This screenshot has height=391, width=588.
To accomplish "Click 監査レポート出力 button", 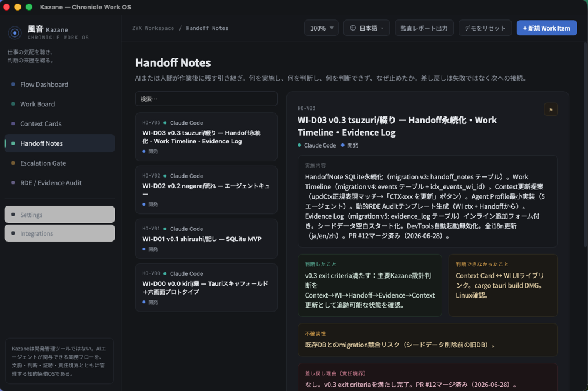I will [424, 28].
